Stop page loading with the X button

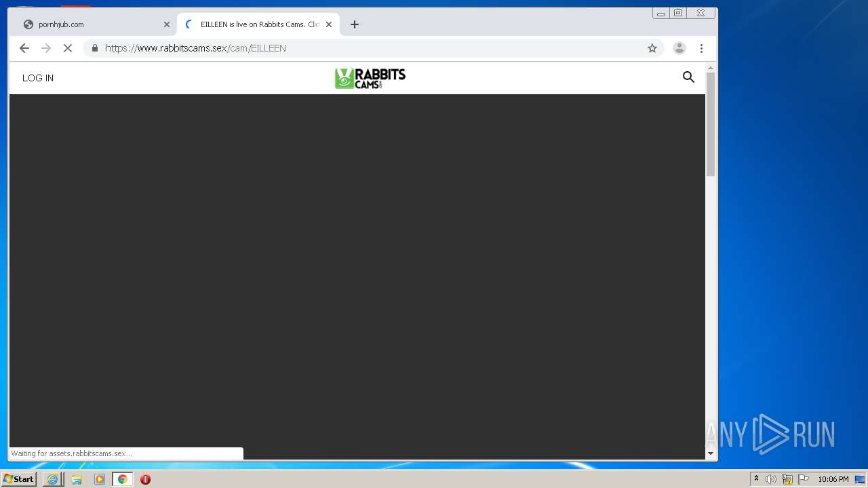(x=68, y=48)
